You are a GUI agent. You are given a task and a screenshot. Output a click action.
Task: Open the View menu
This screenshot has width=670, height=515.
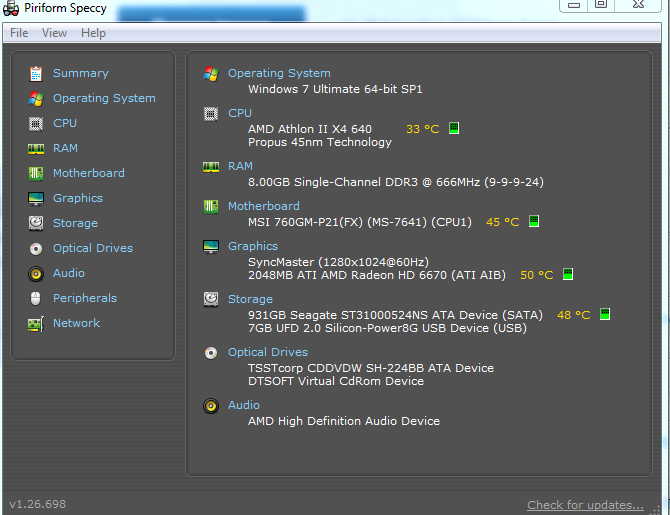point(54,33)
